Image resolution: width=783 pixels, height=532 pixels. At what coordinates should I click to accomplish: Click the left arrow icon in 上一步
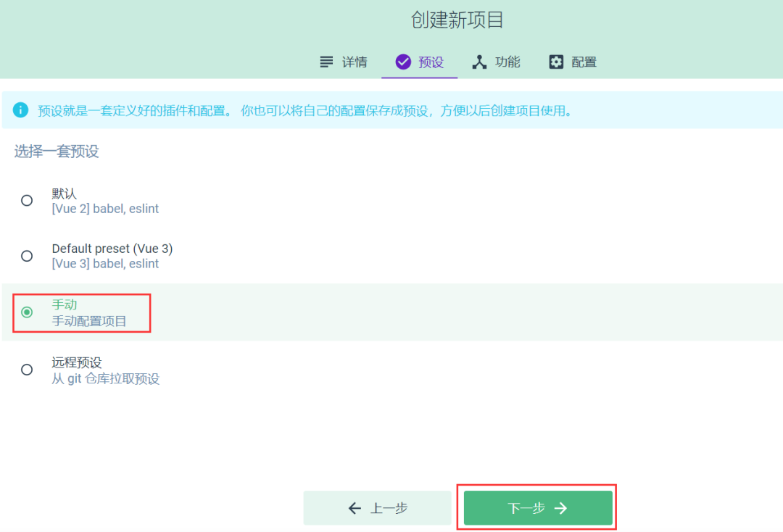(x=354, y=507)
